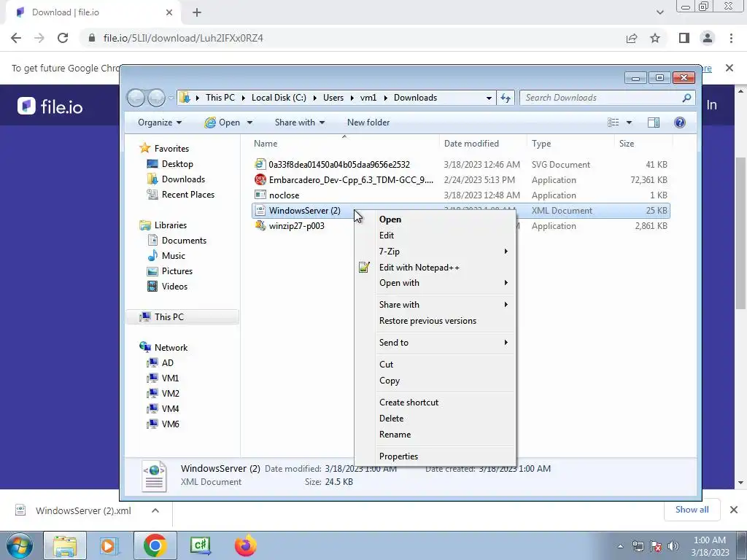Click Chrome's share page icon
The image size is (747, 560).
click(632, 38)
